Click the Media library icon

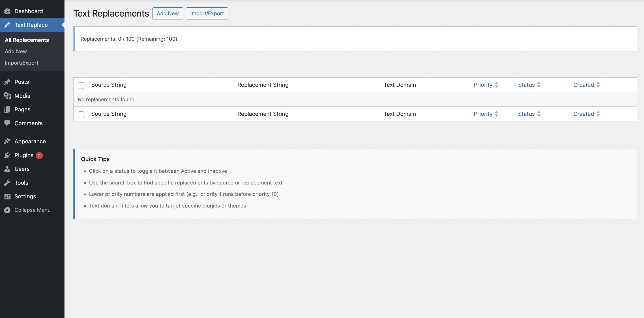7,95
